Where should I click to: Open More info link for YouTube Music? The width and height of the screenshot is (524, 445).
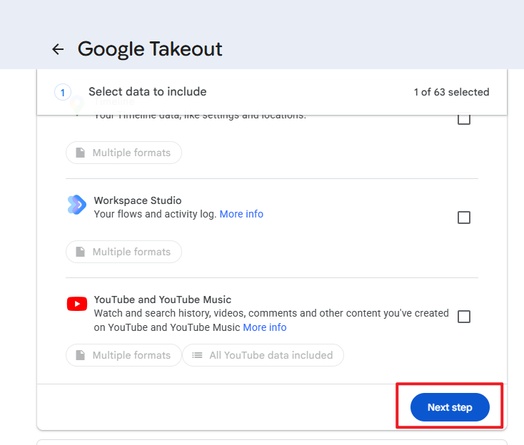click(265, 327)
